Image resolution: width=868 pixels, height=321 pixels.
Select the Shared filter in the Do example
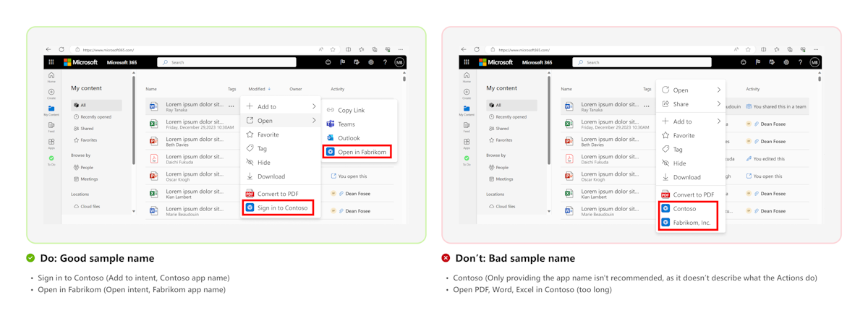pos(83,129)
